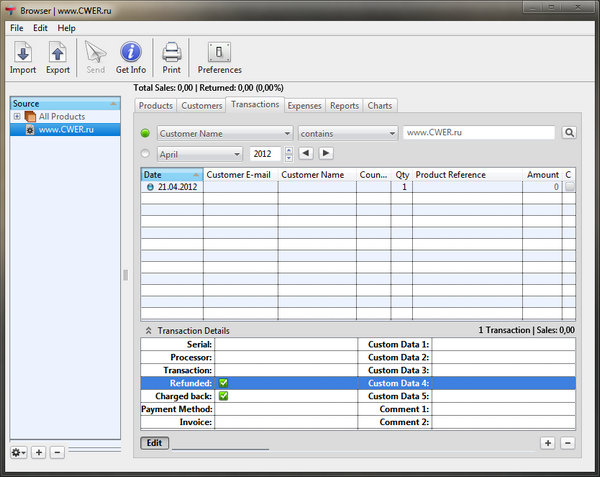Open Preferences from the toolbar
The height and width of the screenshot is (477, 600).
219,57
